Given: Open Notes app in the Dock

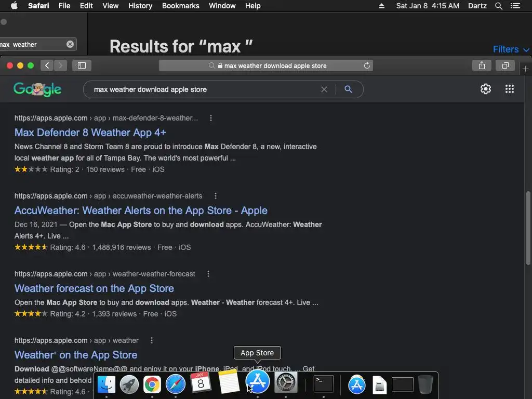Looking at the screenshot, I should (229, 381).
